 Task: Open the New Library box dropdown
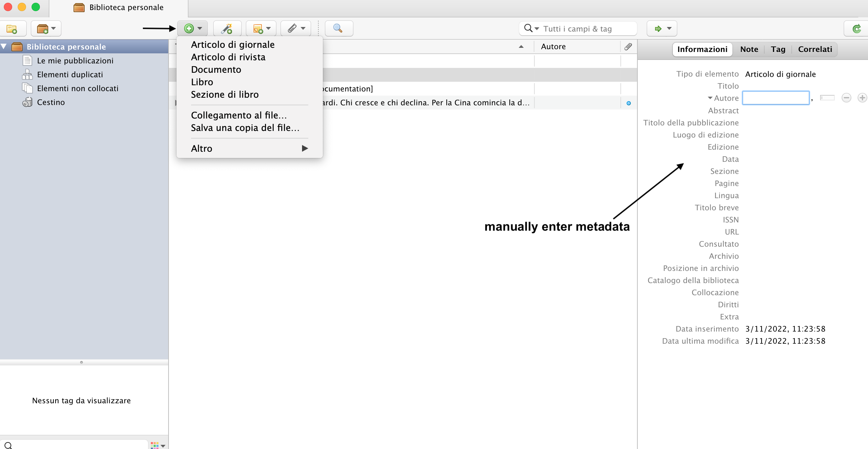pyautogui.click(x=46, y=29)
